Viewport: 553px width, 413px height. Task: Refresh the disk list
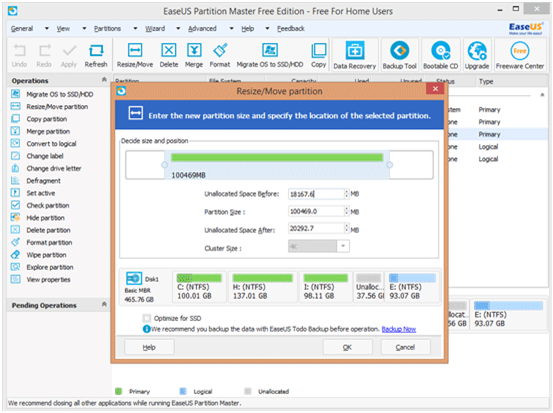96,55
